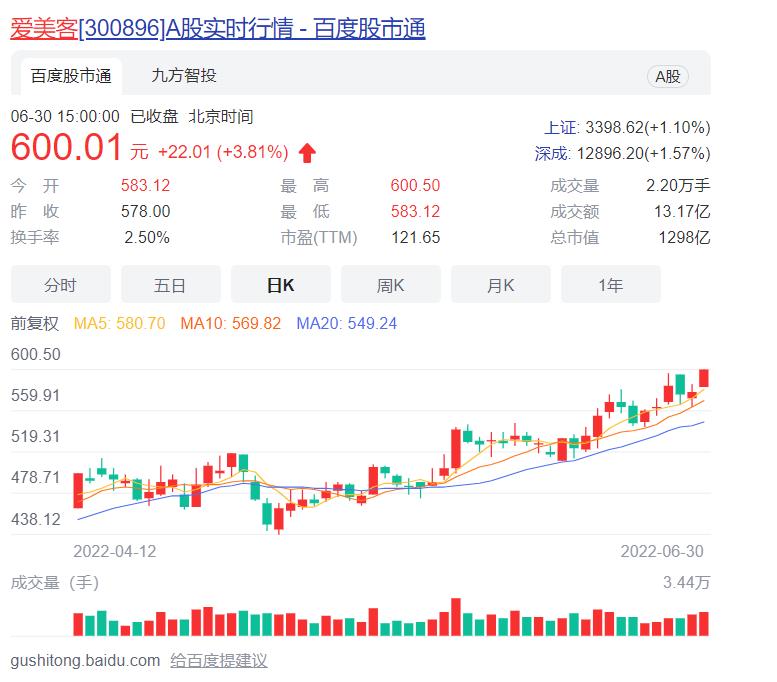Select the 1年 chart tab

(610, 285)
